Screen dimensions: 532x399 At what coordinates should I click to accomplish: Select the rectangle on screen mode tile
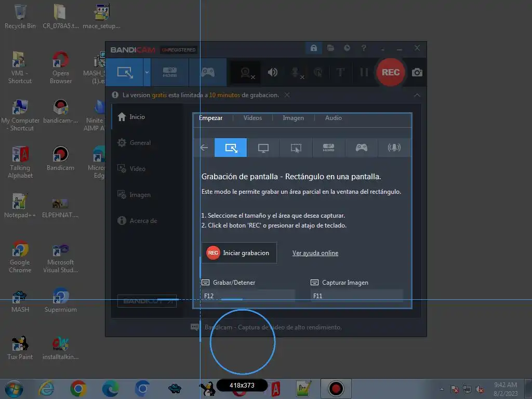[231, 148]
